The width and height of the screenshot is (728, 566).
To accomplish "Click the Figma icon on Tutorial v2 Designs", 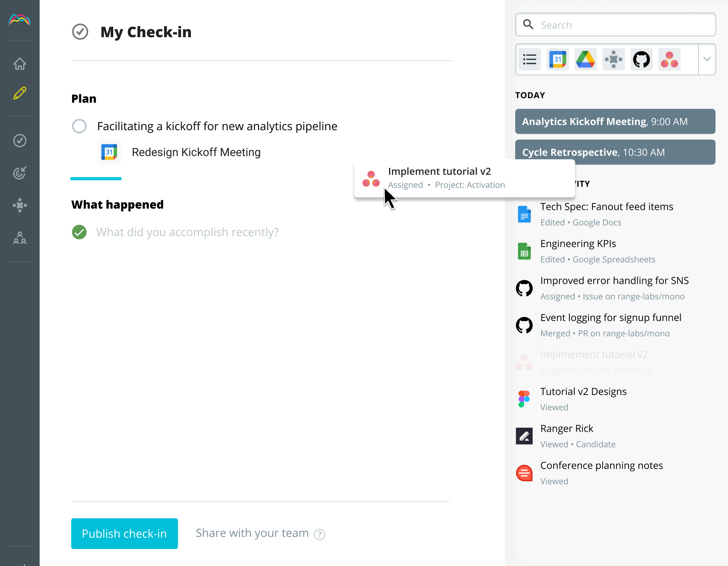I will coord(524,398).
